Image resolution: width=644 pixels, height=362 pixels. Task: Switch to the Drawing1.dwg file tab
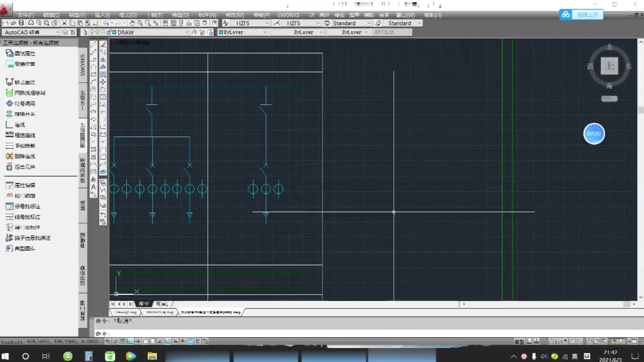[x=125, y=312]
